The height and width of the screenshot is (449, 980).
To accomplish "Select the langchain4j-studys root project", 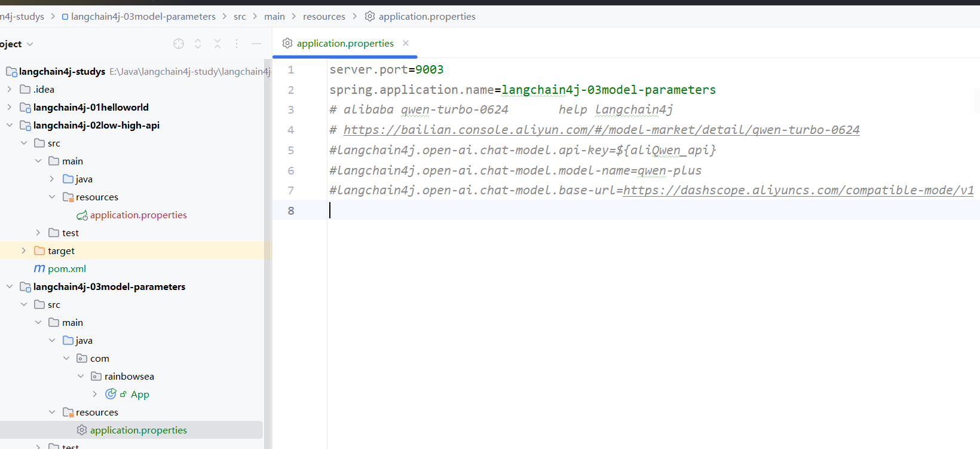I will coord(62,71).
